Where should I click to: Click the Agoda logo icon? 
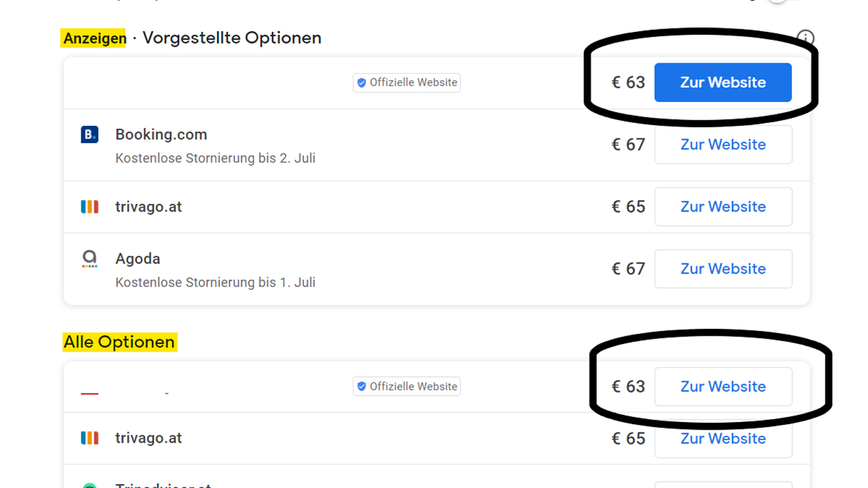pyautogui.click(x=90, y=259)
